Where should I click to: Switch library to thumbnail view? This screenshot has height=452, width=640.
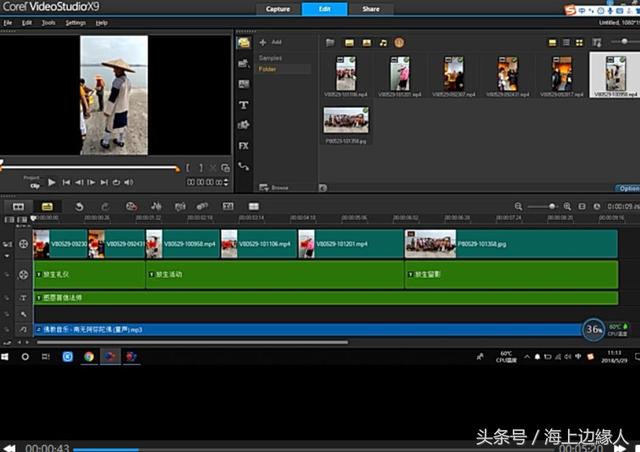pyautogui.click(x=579, y=42)
